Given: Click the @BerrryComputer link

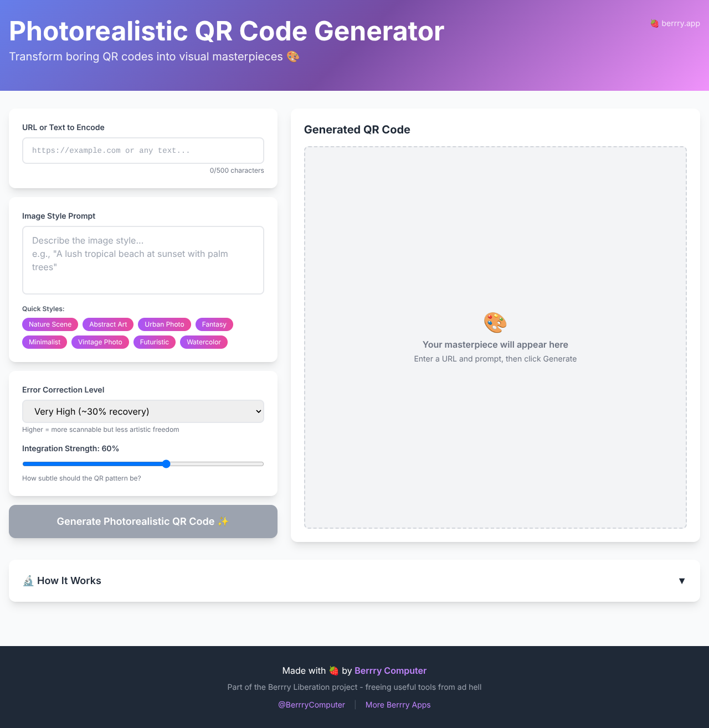Looking at the screenshot, I should pos(311,704).
